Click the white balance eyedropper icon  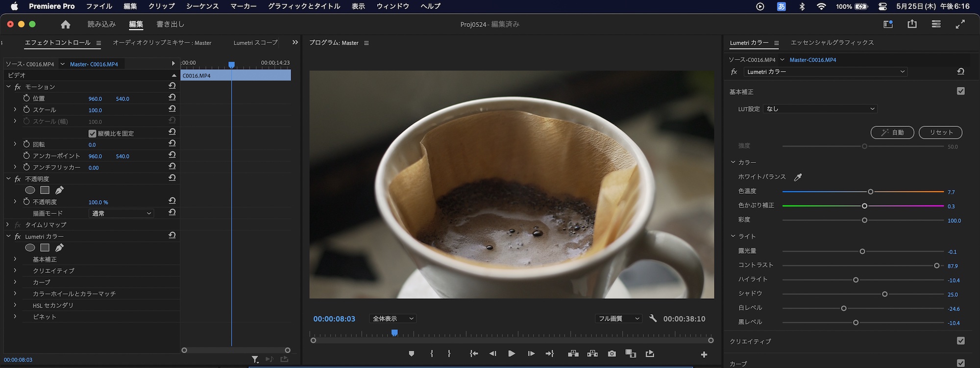click(798, 177)
